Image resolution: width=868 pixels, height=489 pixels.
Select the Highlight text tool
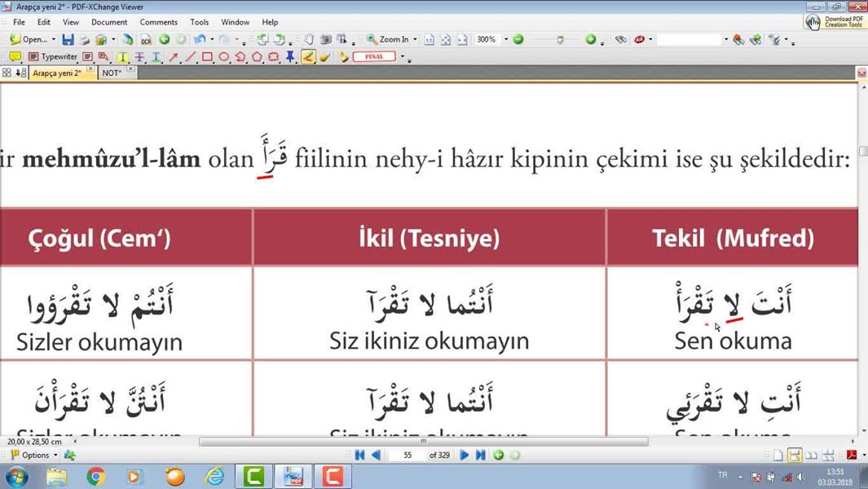123,56
